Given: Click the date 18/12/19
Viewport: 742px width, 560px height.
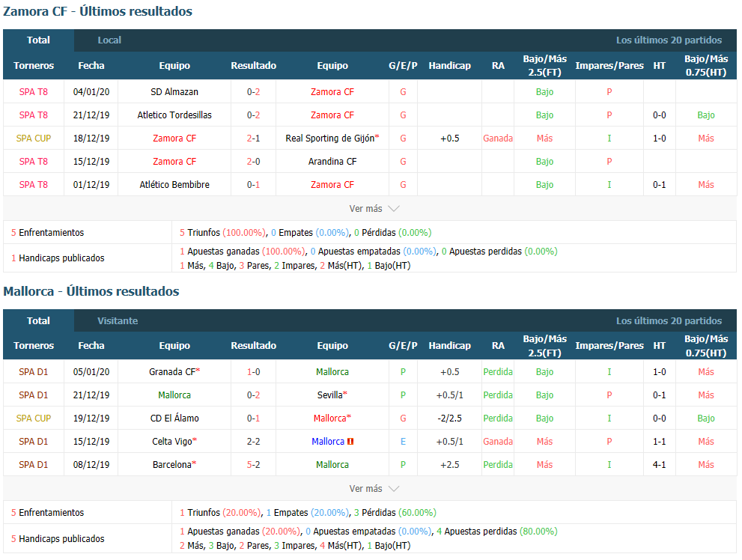Looking at the screenshot, I should tap(91, 138).
